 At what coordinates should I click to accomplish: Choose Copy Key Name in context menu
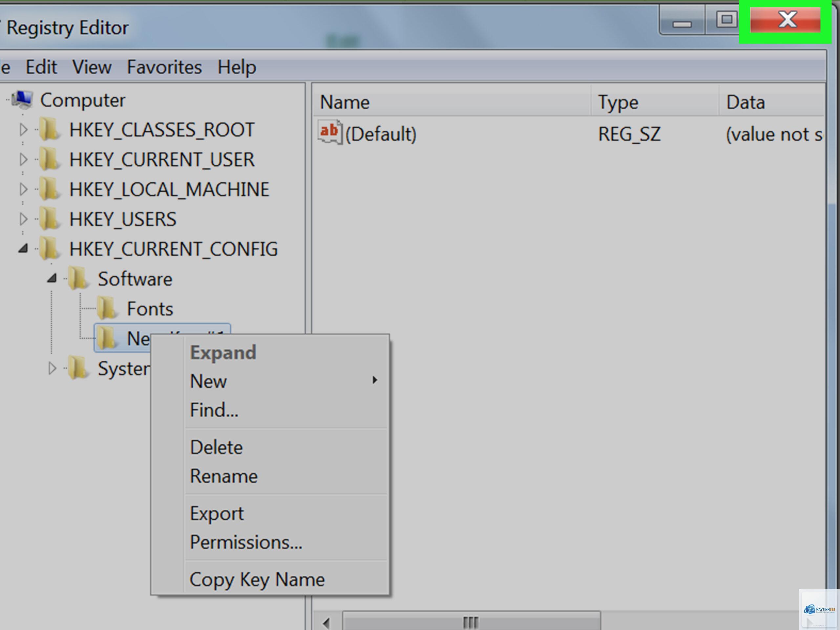click(x=287, y=579)
